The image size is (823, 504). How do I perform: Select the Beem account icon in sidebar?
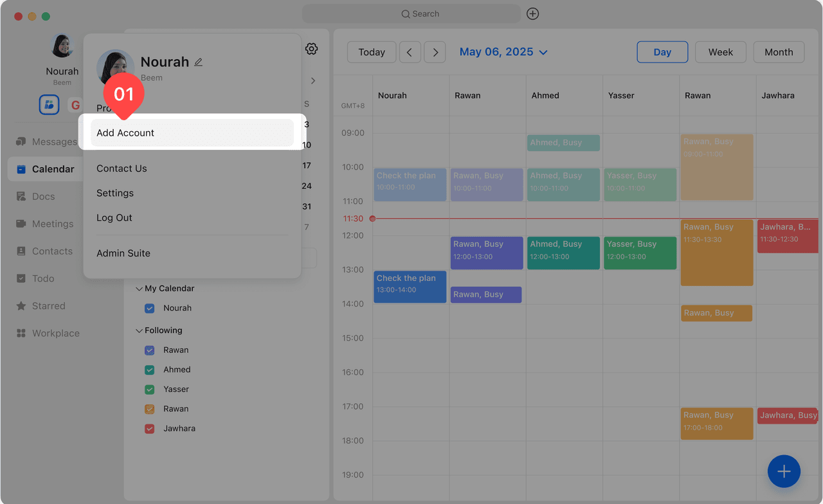click(49, 105)
